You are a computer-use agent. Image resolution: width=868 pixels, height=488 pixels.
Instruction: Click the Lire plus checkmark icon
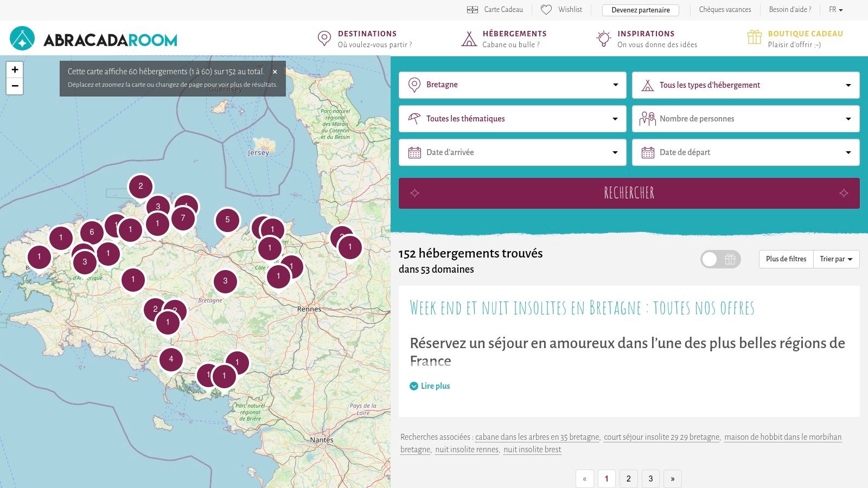414,386
